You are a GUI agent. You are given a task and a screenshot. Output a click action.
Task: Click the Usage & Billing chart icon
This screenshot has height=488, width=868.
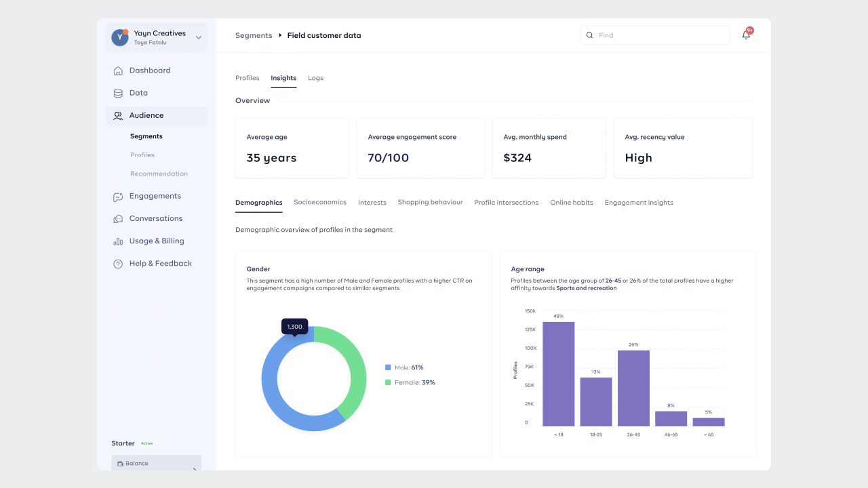coord(118,241)
